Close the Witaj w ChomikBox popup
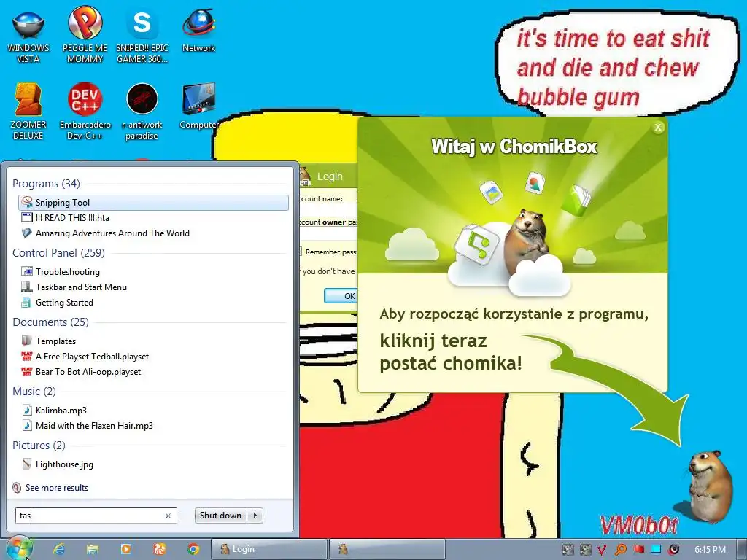The height and width of the screenshot is (560, 747). tap(658, 127)
